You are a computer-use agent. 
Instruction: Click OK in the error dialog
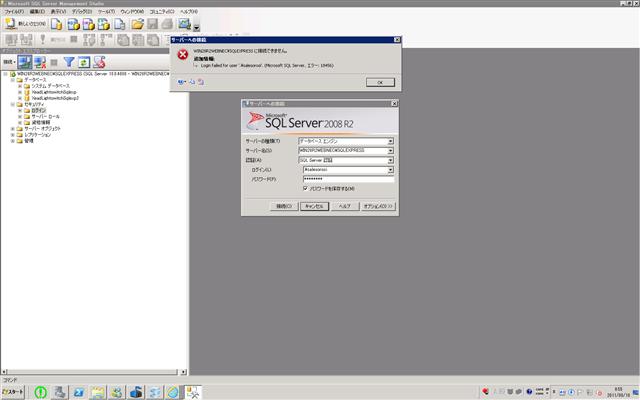(379, 82)
